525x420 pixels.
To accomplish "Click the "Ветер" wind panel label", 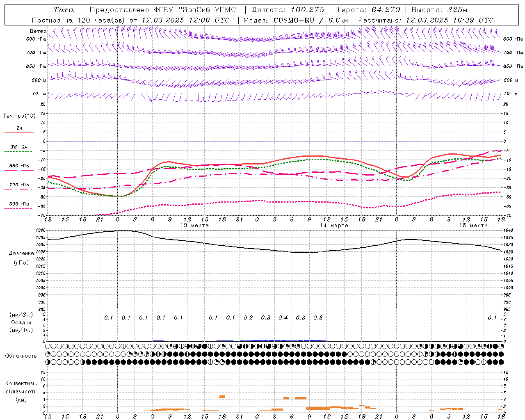I will click(x=38, y=31).
